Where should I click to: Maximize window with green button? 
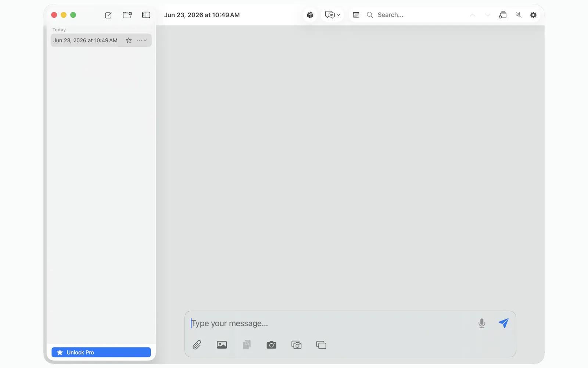pos(73,15)
